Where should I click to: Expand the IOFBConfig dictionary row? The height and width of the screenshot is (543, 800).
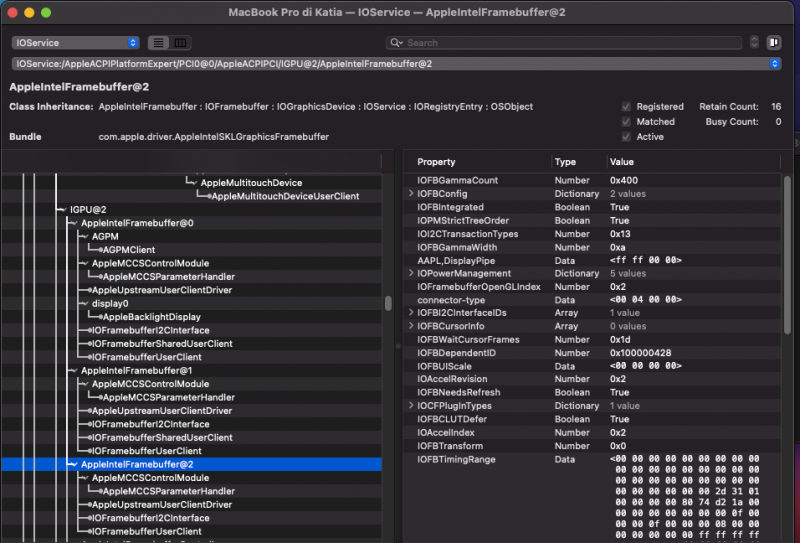pos(411,193)
